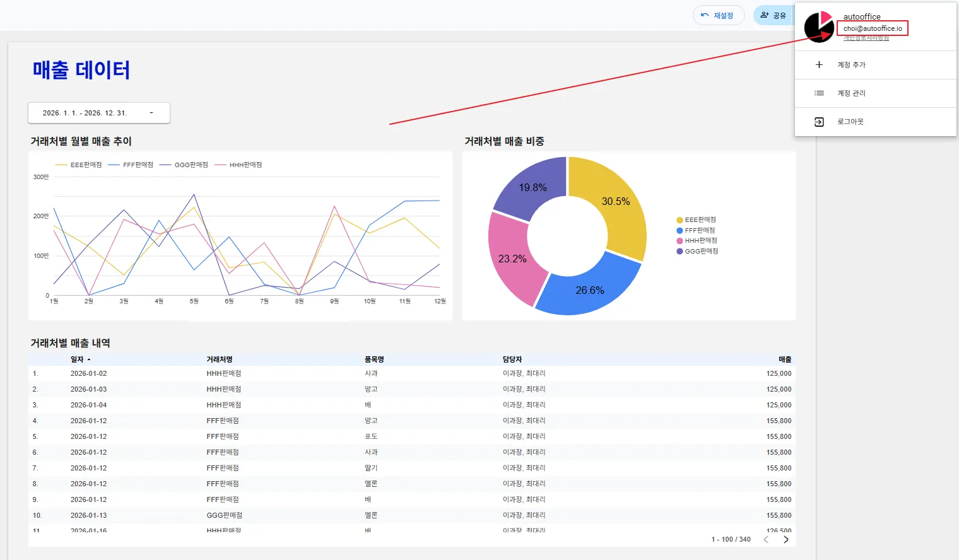Click the 담당자 column header

pyautogui.click(x=512, y=359)
